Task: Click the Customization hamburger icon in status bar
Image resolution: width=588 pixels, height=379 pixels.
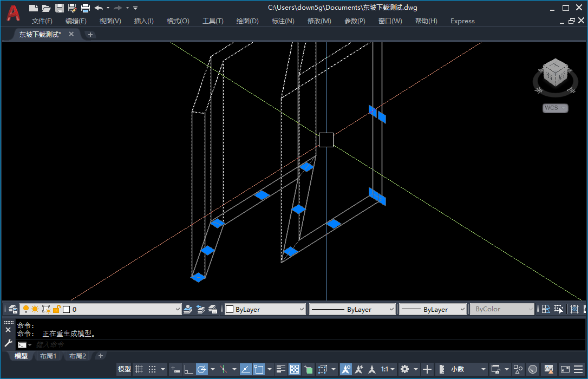Action: (x=578, y=369)
